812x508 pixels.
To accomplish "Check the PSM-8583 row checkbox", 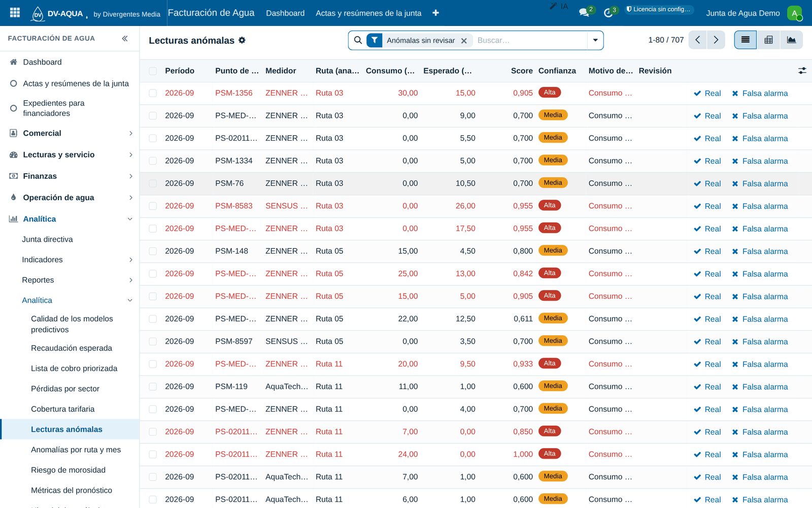I will [153, 206].
